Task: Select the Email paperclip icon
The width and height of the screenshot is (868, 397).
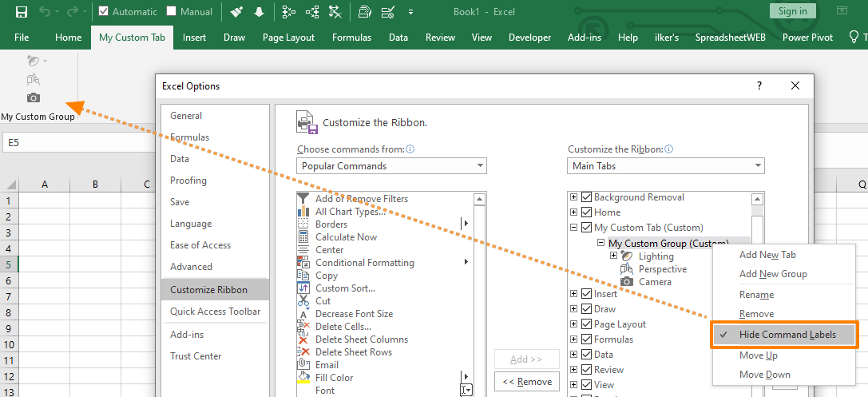Action: pos(303,364)
